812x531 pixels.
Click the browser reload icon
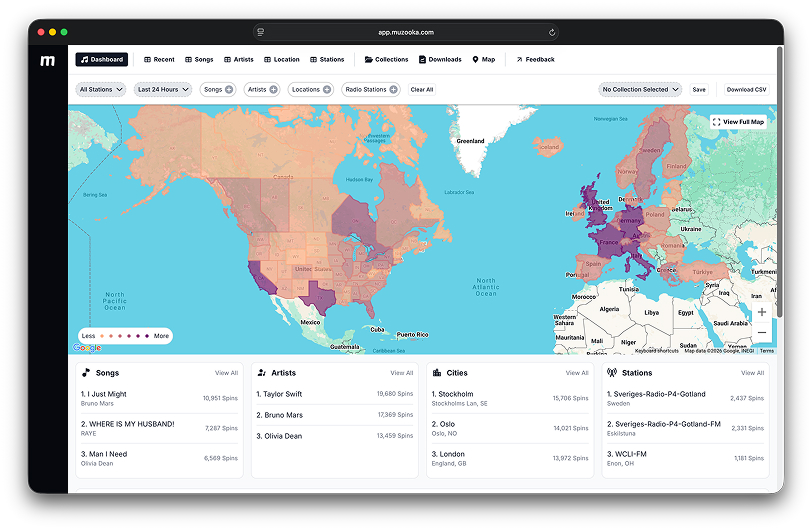552,32
